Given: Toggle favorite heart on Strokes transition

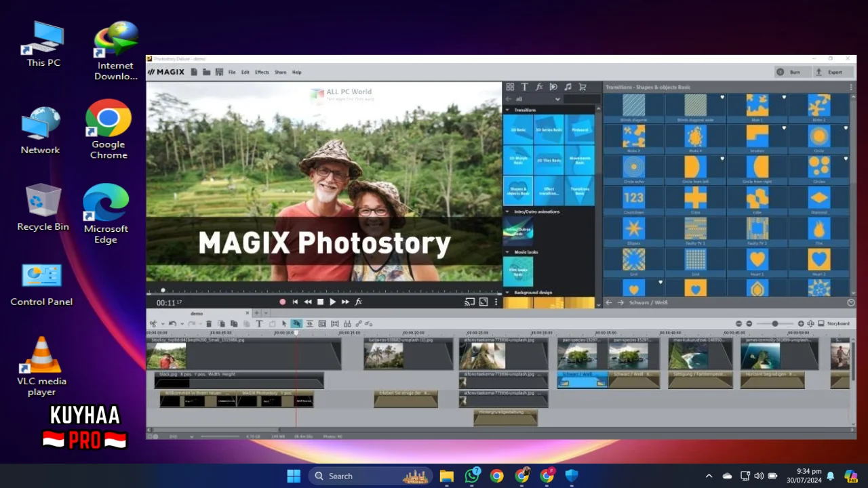Looking at the screenshot, I should 784,127.
